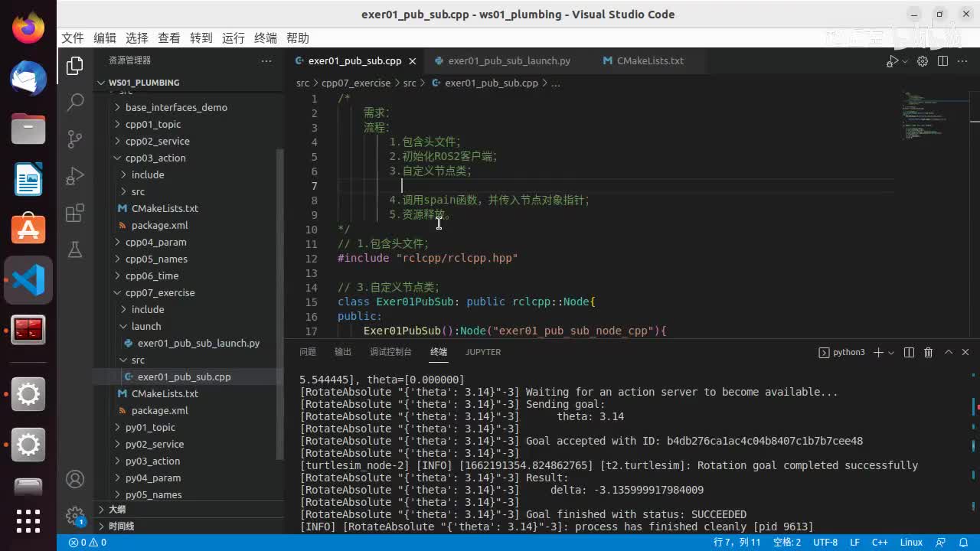
Task: Click the gear icon in the editor toolbar
Action: tap(923, 61)
